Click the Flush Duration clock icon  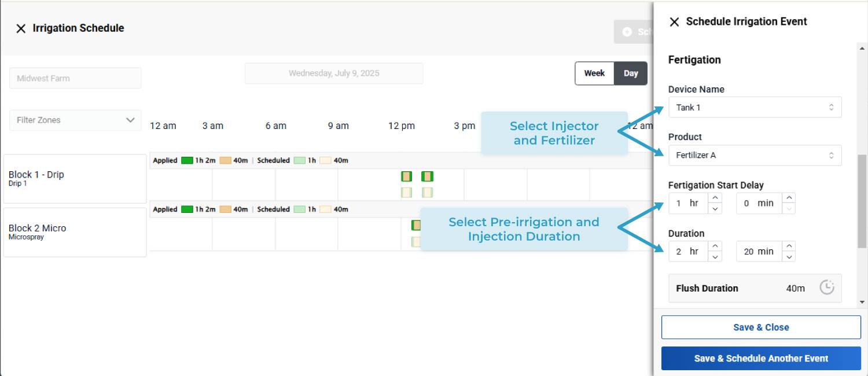pyautogui.click(x=827, y=288)
